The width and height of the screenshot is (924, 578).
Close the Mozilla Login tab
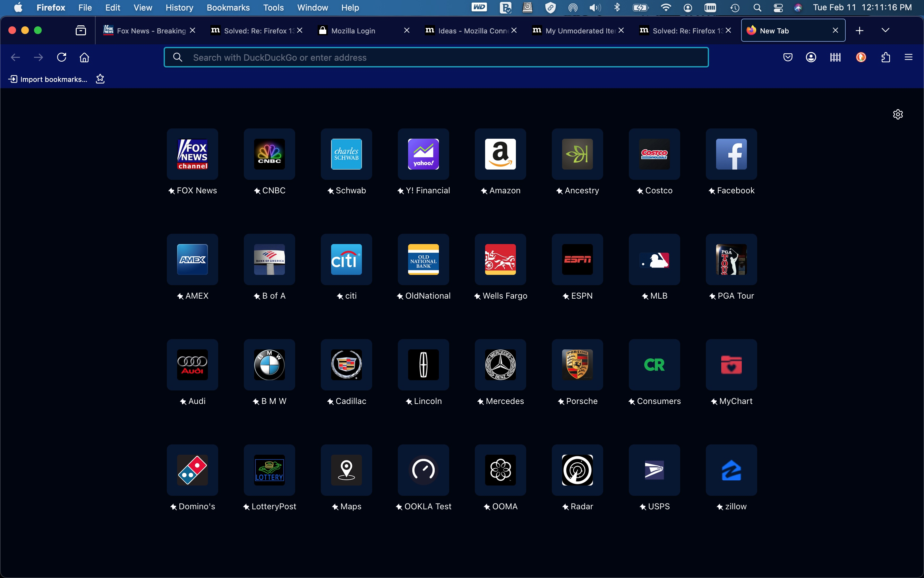[x=406, y=30]
